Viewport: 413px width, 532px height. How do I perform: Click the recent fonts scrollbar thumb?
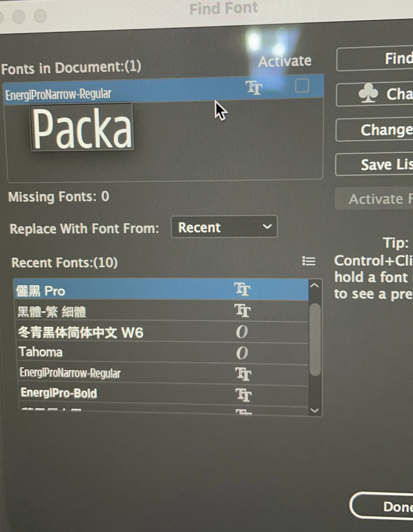(x=315, y=340)
